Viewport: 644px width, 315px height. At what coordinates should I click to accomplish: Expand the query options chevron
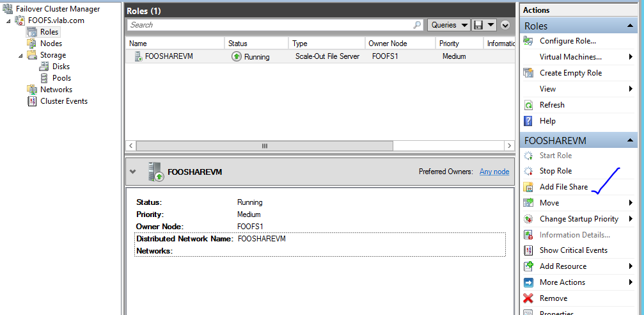[x=505, y=25]
